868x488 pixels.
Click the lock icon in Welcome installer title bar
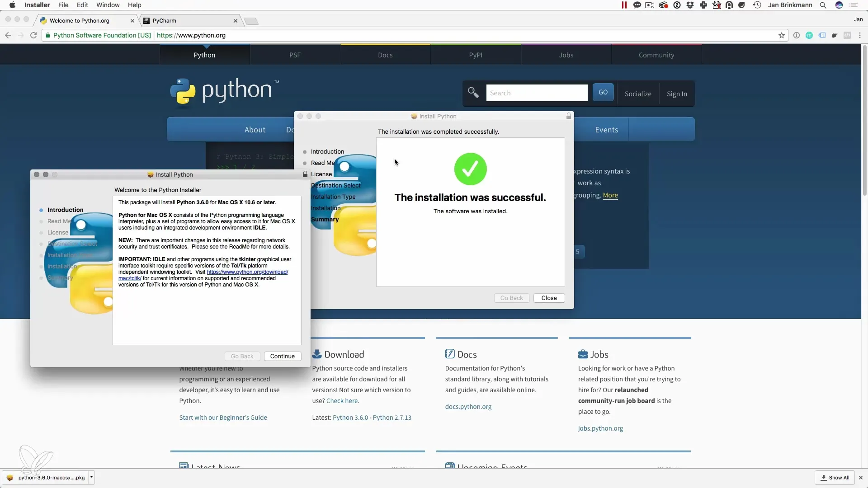pyautogui.click(x=305, y=174)
